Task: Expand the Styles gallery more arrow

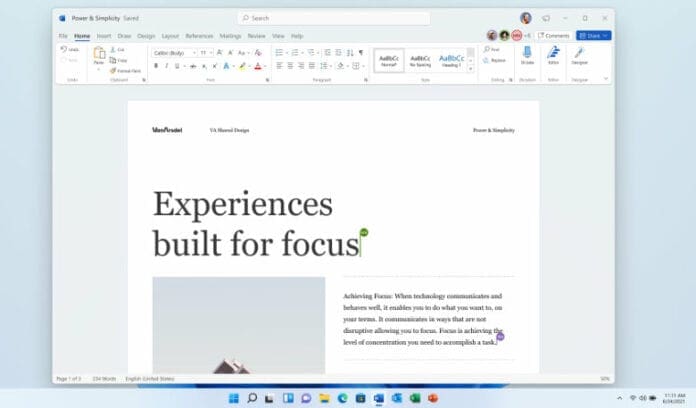Action: coord(471,69)
